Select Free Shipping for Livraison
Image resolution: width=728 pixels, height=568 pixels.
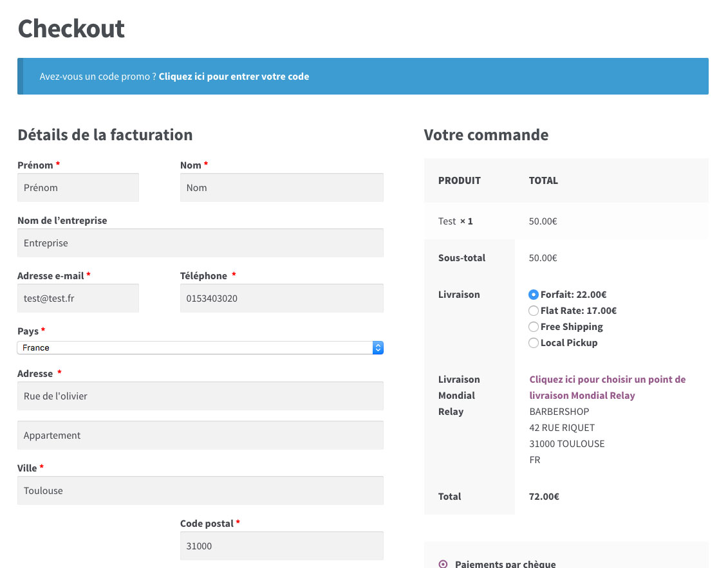(x=534, y=326)
